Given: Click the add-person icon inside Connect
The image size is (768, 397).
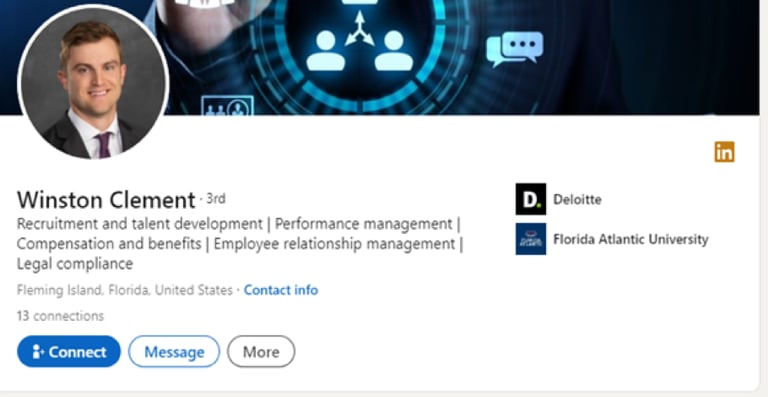Looking at the screenshot, I should point(38,351).
